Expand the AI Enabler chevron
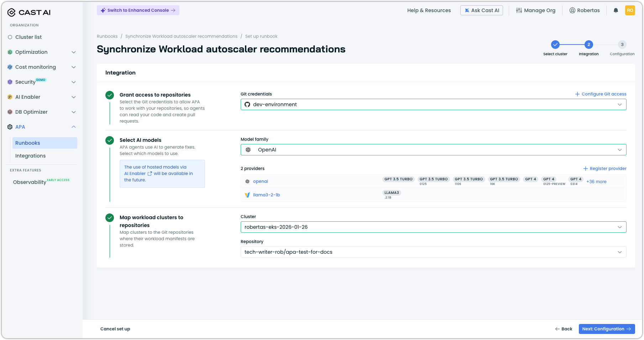This screenshot has height=340, width=644. point(74,97)
